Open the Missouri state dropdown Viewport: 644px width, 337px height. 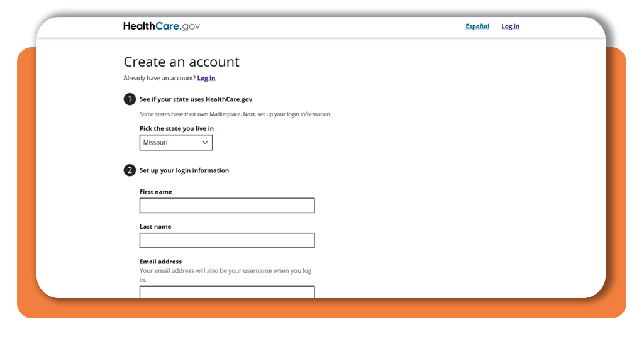[x=176, y=143]
